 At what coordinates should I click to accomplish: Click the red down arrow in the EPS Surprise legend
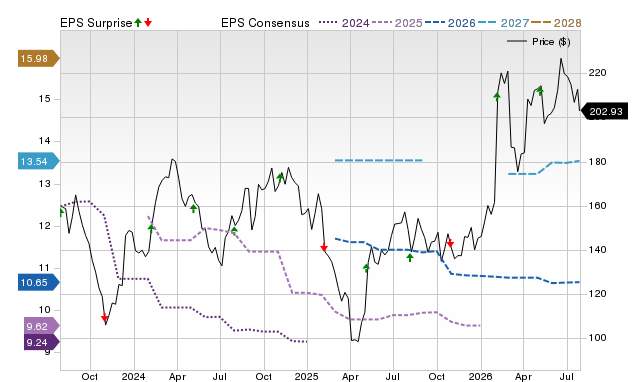tap(148, 22)
